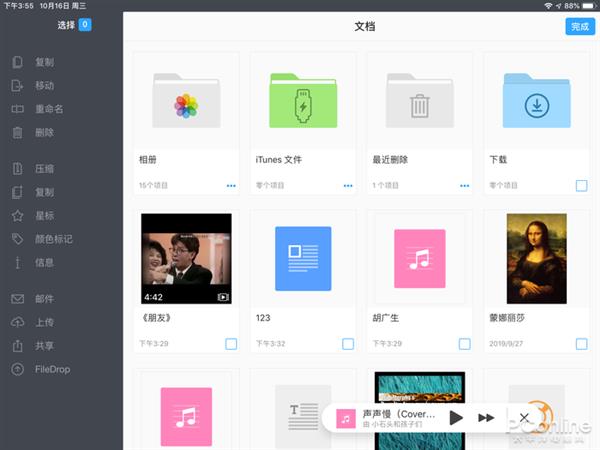
Task: Check the 下载 folder selection box
Action: 581,185
